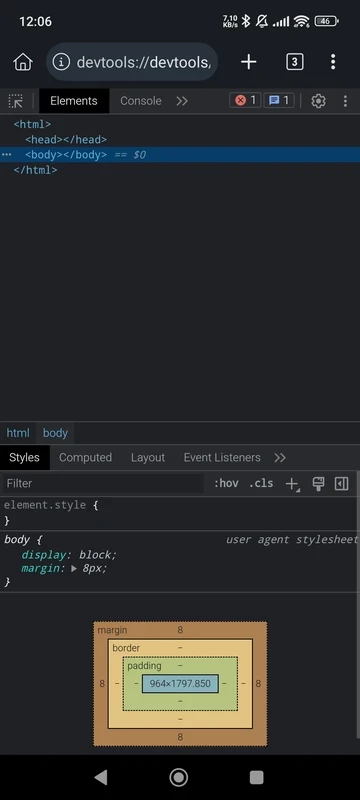Image resolution: width=360 pixels, height=800 pixels.
Task: Click the left margin value 8 in box model
Action: [102, 684]
